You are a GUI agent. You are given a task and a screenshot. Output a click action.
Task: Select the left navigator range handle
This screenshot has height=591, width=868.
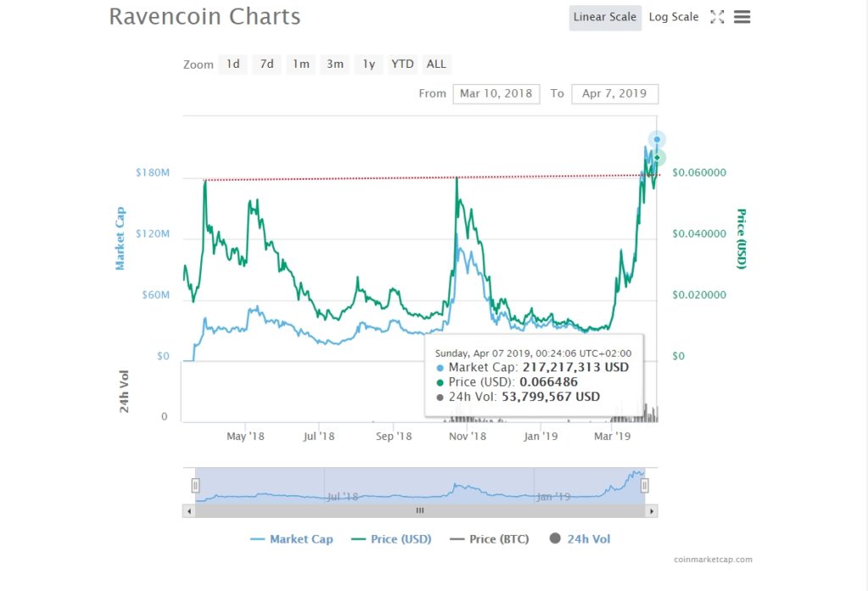(195, 485)
